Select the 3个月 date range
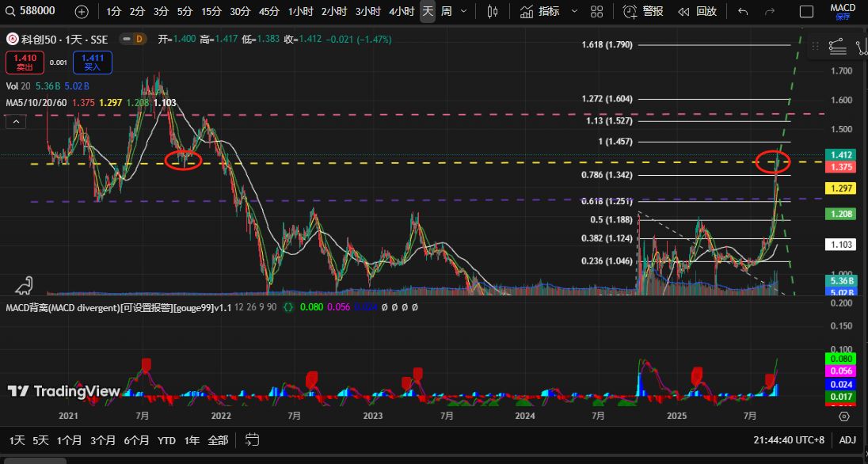The height and width of the screenshot is (464, 868). (103, 439)
